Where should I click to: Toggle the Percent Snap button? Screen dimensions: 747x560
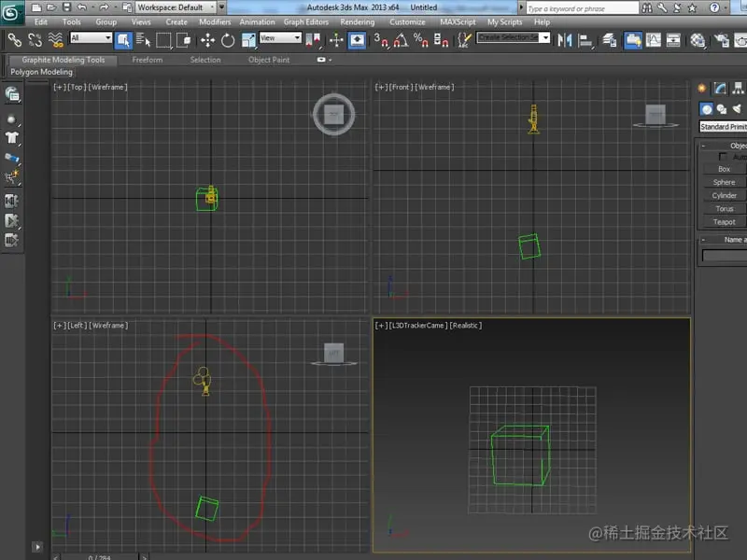click(421, 40)
